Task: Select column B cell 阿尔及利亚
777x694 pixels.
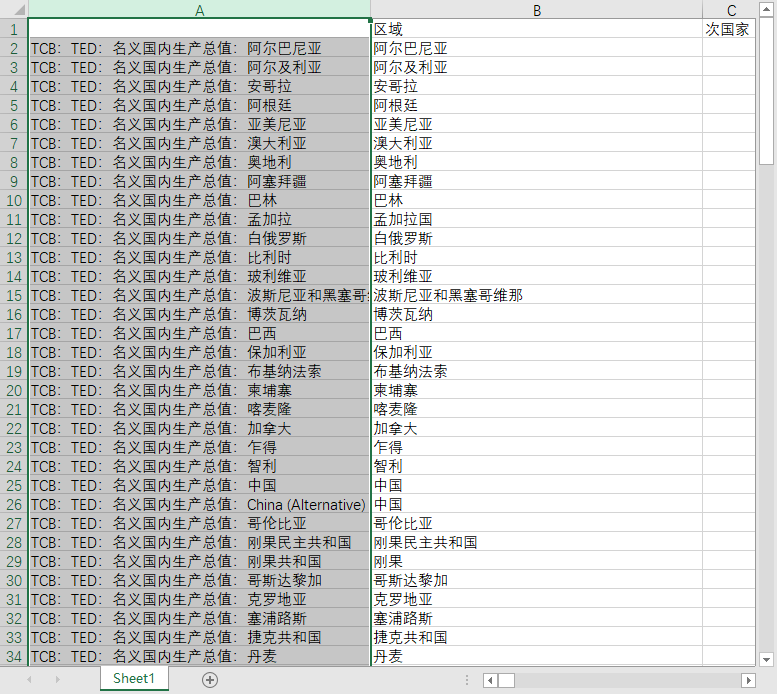Action: point(537,67)
